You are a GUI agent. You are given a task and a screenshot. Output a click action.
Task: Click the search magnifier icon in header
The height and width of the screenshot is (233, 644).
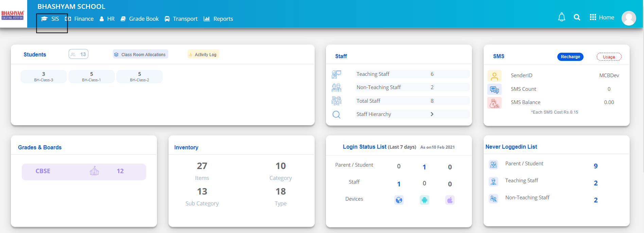tap(577, 17)
